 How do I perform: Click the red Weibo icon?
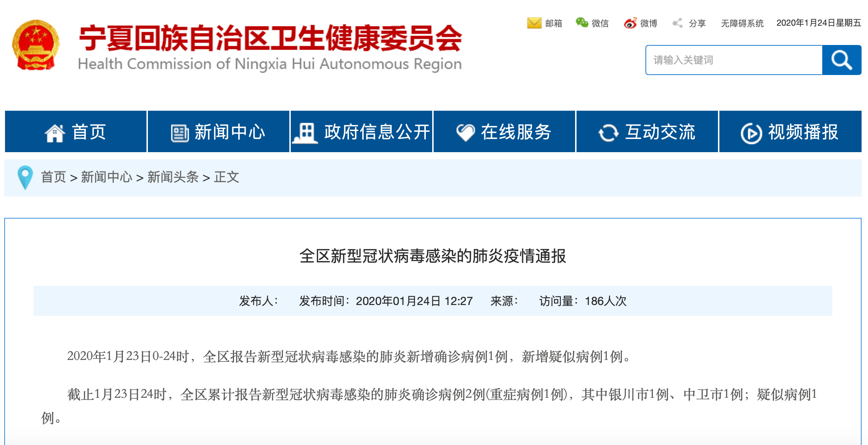coord(630,23)
